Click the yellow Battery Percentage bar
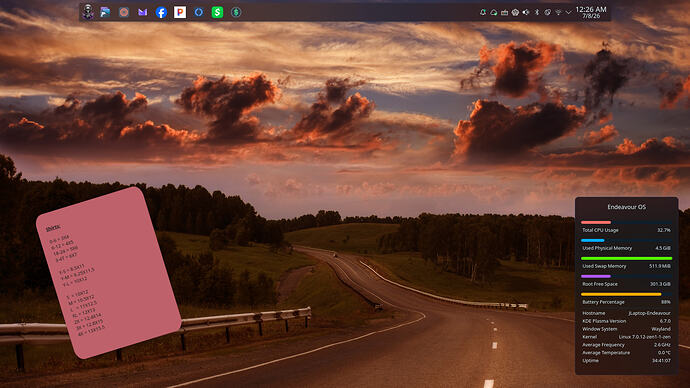The height and width of the screenshot is (388, 690). click(621, 294)
